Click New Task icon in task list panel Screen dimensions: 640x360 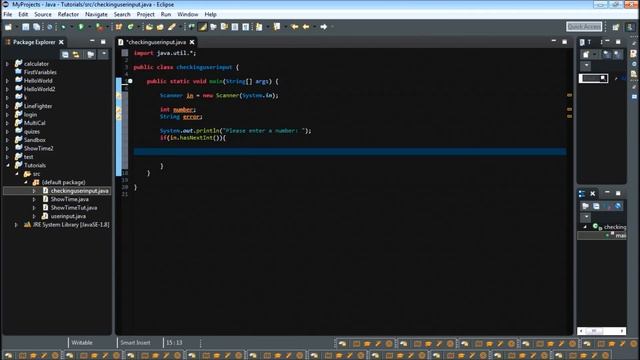tap(586, 54)
